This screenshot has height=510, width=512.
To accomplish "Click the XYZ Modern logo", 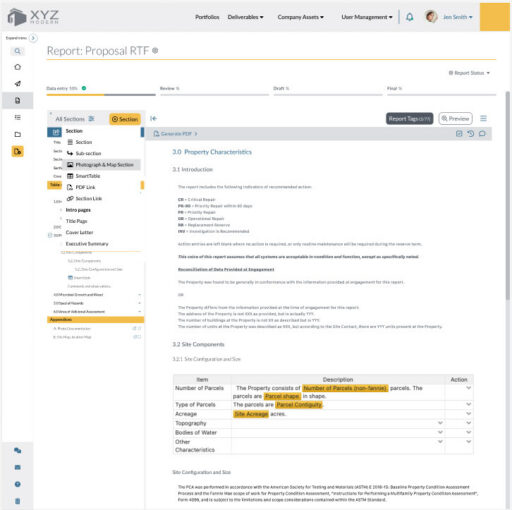I will [33, 16].
